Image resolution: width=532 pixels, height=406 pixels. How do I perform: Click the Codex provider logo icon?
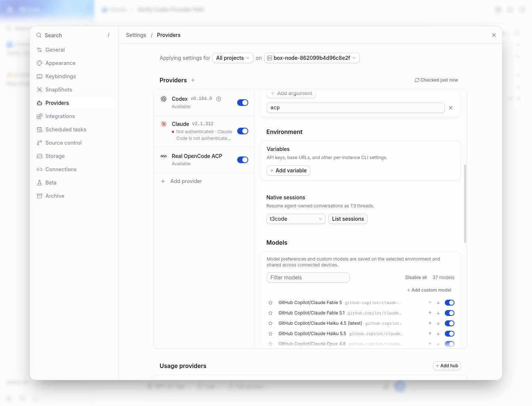(x=164, y=99)
